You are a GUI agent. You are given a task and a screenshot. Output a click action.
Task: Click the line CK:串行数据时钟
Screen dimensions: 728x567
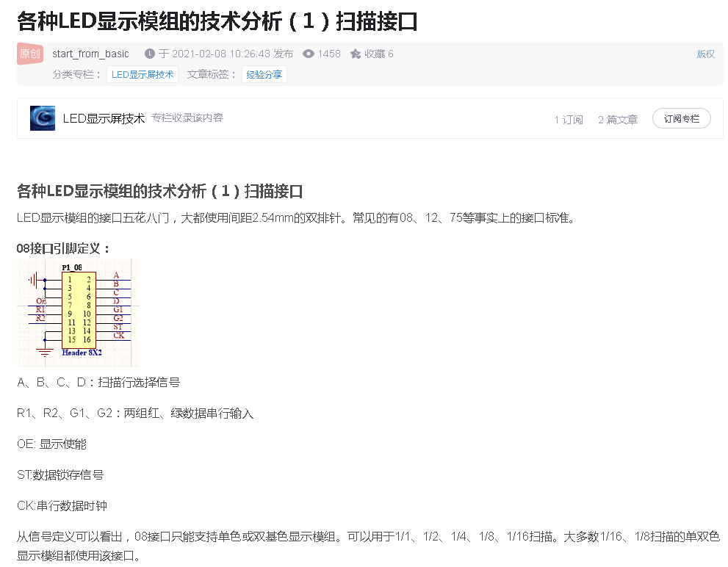pyautogui.click(x=62, y=506)
